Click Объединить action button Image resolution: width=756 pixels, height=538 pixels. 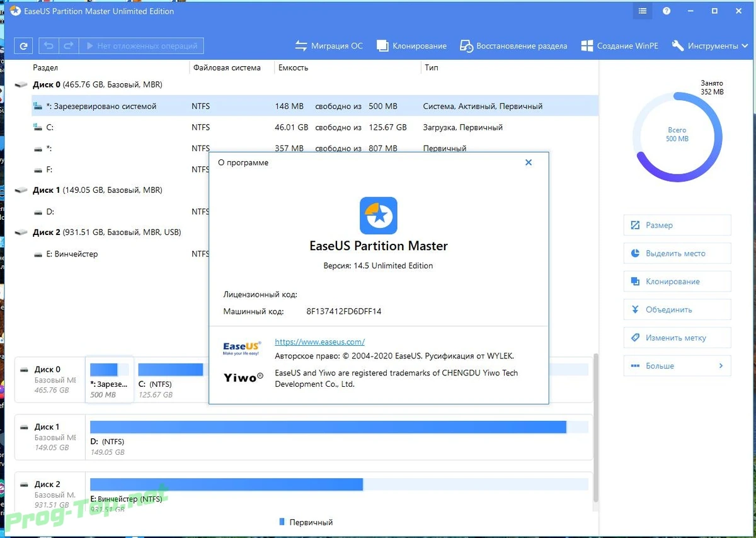point(677,309)
